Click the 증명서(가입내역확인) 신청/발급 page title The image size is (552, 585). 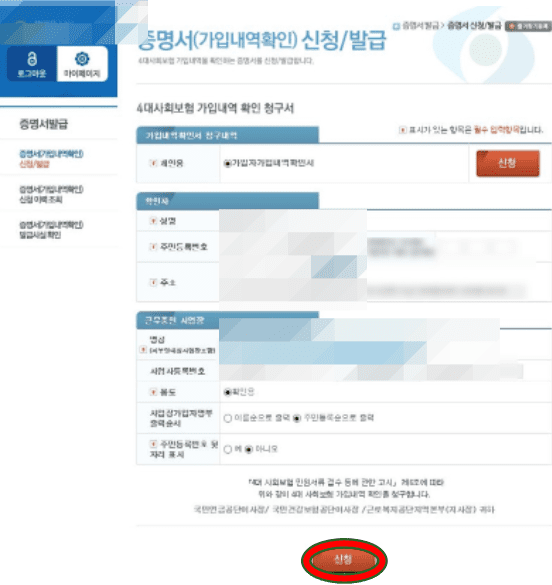(x=262, y=40)
